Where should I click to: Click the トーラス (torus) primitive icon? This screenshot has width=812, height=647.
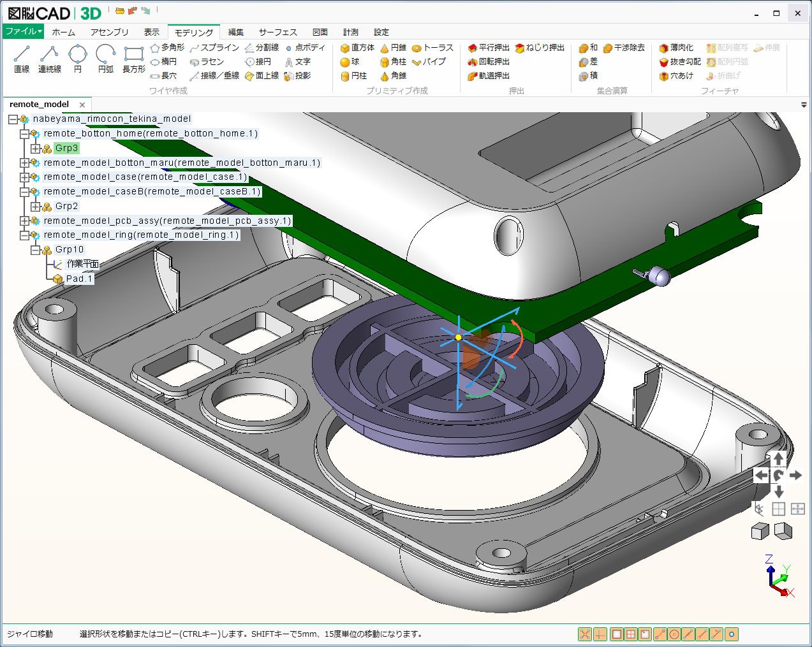point(432,48)
